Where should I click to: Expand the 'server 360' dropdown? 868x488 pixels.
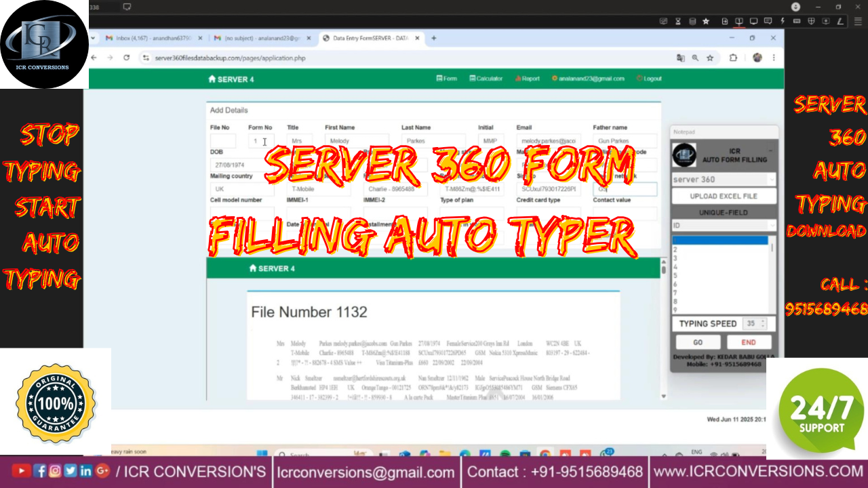point(772,180)
